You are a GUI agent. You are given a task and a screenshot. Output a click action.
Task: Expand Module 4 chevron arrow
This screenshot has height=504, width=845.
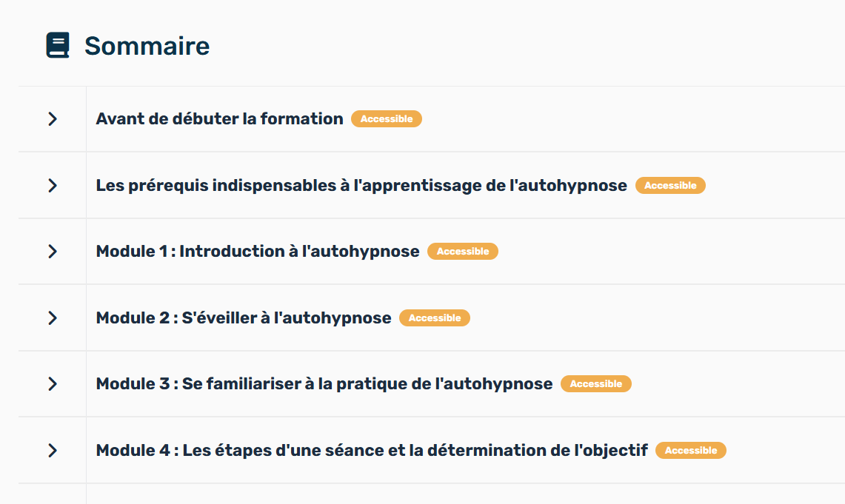click(52, 450)
